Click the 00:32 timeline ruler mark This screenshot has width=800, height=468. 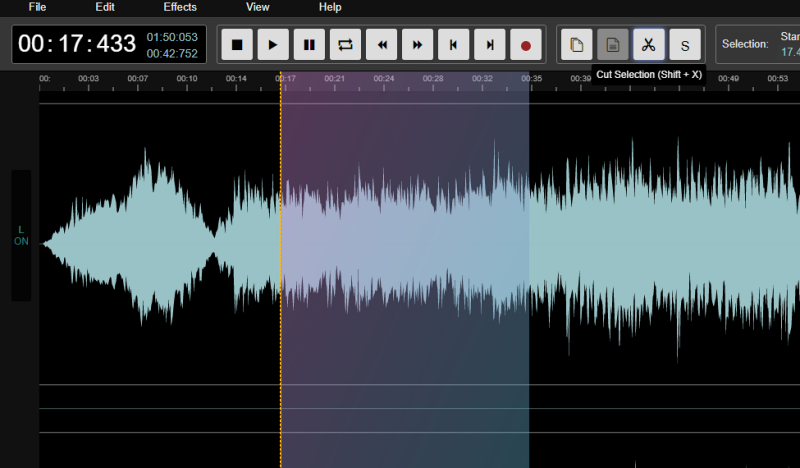click(x=482, y=79)
